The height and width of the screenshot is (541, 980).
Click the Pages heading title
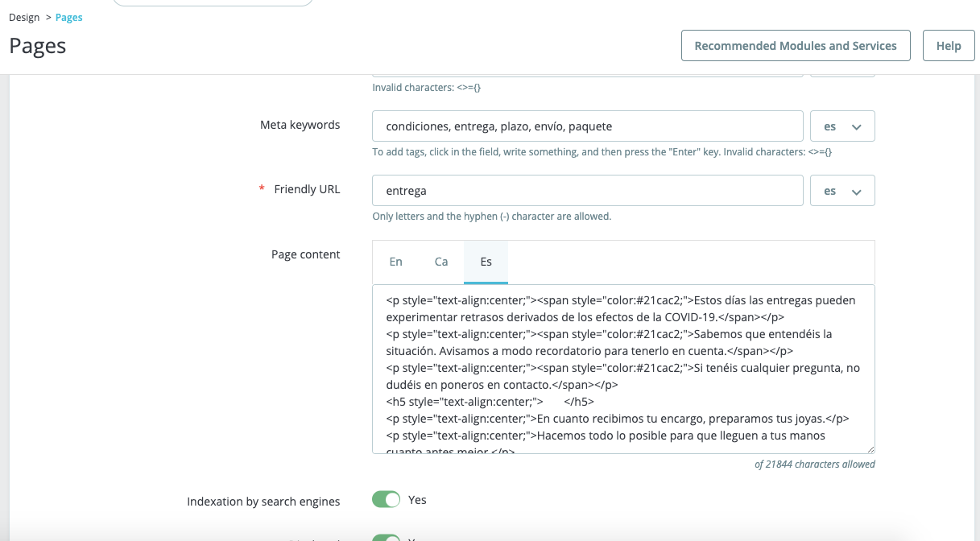click(38, 46)
